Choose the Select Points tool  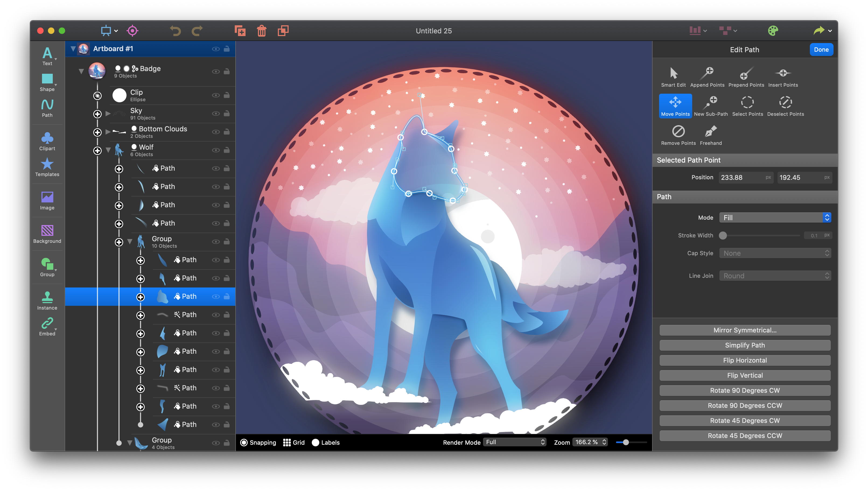click(x=747, y=106)
